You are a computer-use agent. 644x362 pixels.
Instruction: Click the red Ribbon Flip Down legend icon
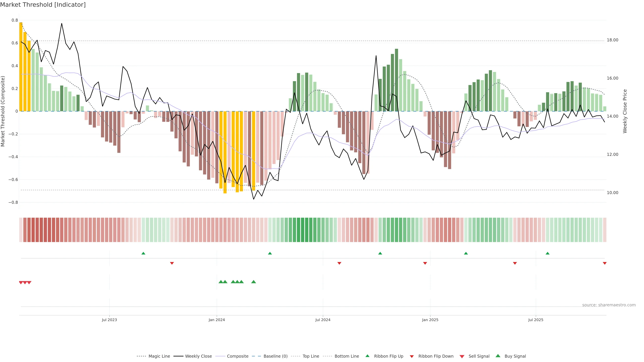(412, 356)
